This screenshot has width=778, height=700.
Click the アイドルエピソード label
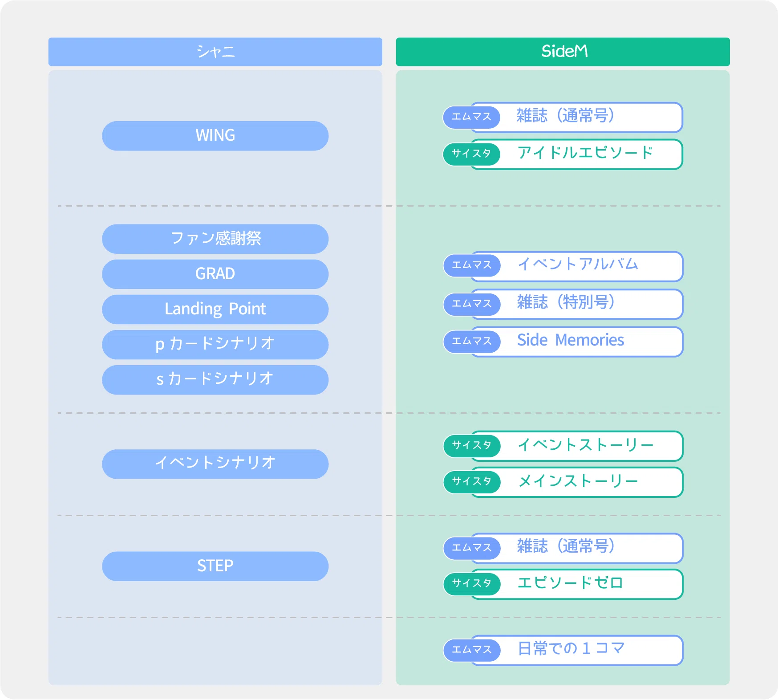click(x=585, y=153)
